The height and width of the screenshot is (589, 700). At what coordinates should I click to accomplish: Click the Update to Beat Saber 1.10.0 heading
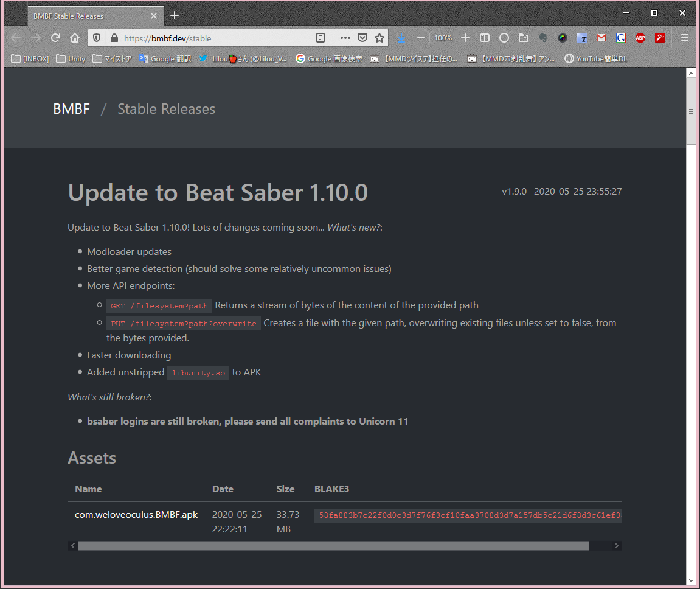[x=218, y=192]
